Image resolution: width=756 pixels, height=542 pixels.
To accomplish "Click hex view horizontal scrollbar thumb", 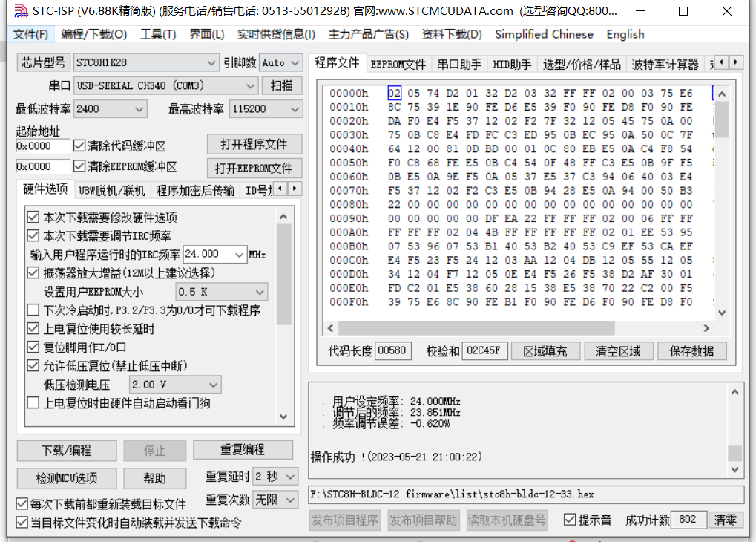I will coord(476,328).
